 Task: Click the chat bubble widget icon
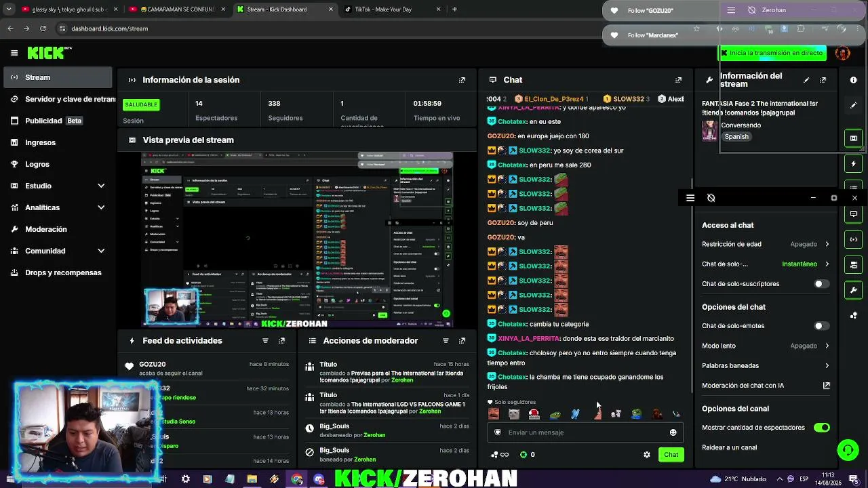click(853, 214)
